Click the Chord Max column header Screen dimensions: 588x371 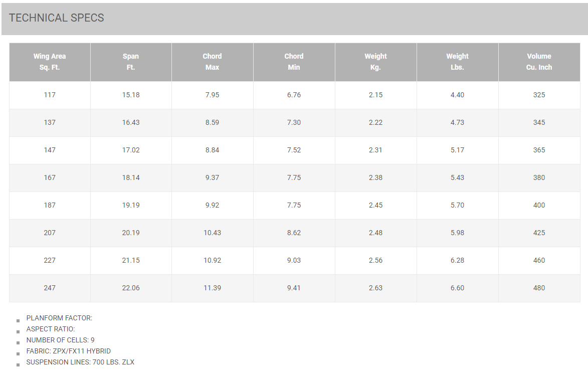(x=212, y=62)
